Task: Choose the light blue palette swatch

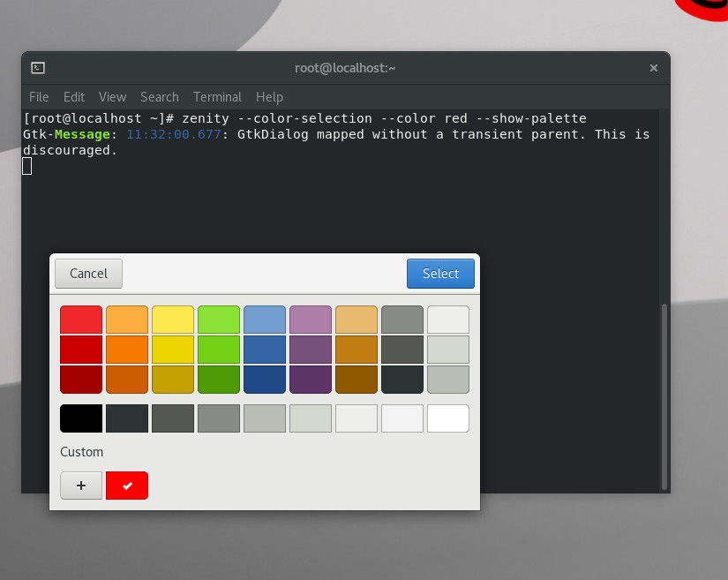Action: (265, 320)
